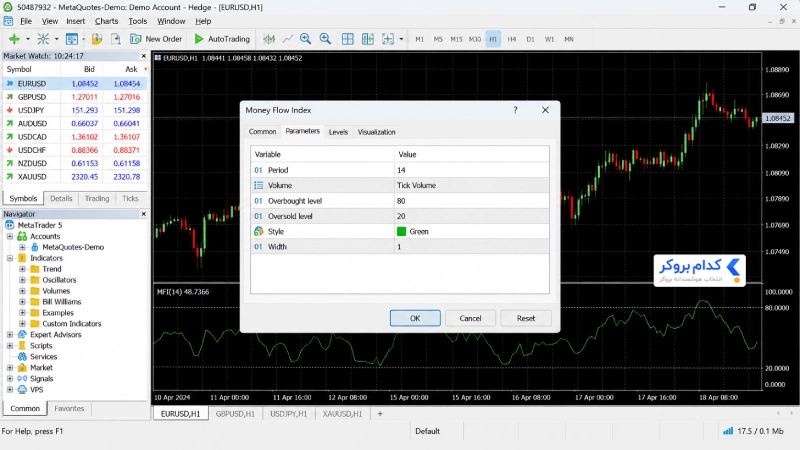Open the View menu
Image resolution: width=800 pixels, height=450 pixels.
click(x=49, y=21)
